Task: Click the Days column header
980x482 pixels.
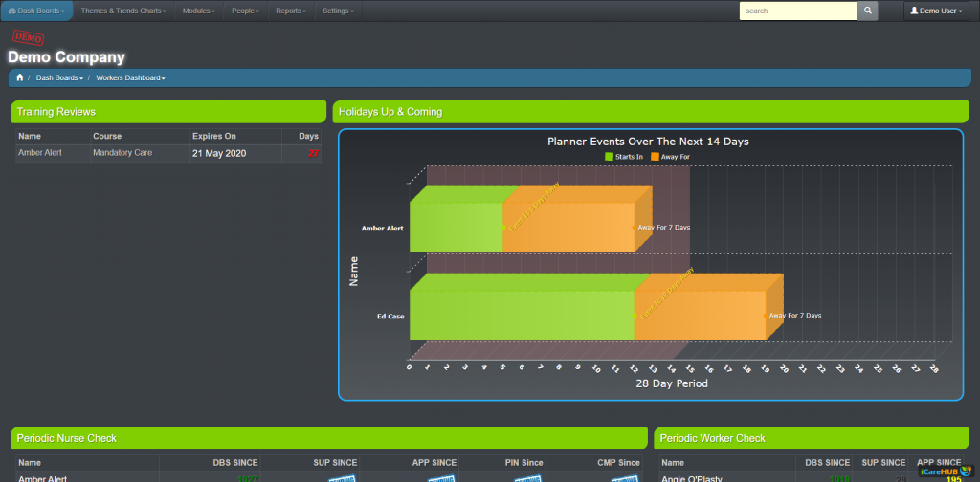Action: pos(301,136)
